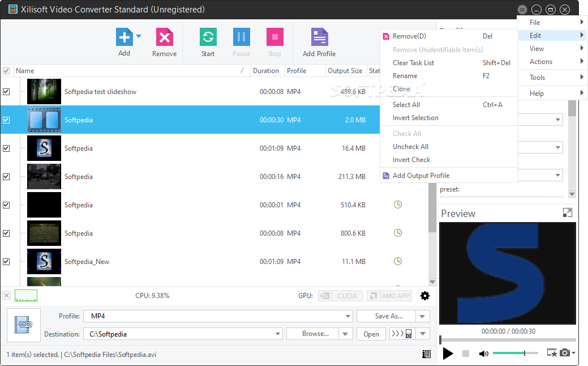Choose Remove(D) in the Edit submenu
Screen dimensions: 588x366
tap(449, 36)
